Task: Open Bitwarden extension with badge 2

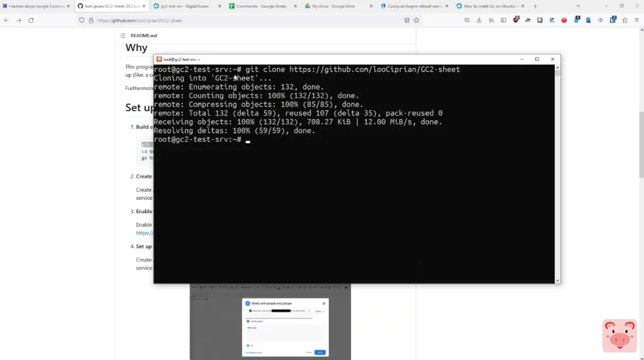Action: click(x=613, y=19)
